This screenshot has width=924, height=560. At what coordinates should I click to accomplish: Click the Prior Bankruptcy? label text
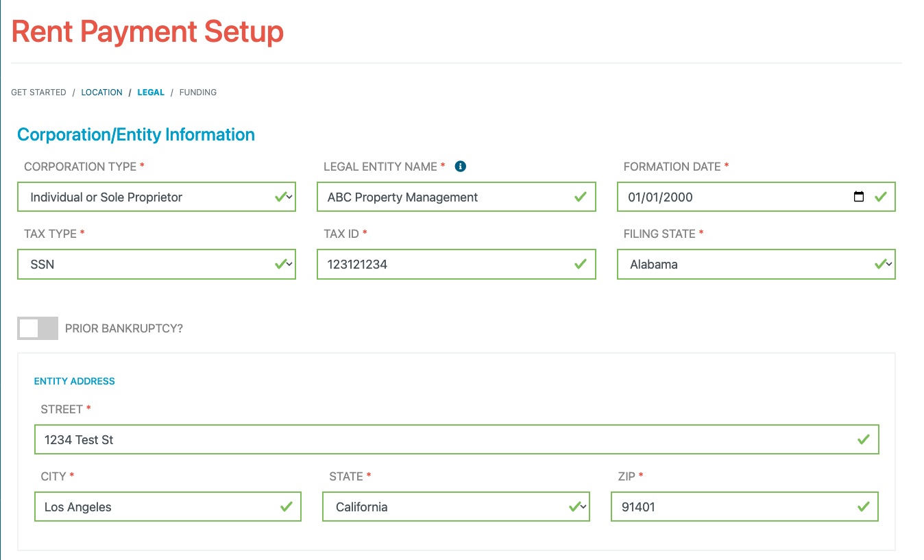[124, 328]
